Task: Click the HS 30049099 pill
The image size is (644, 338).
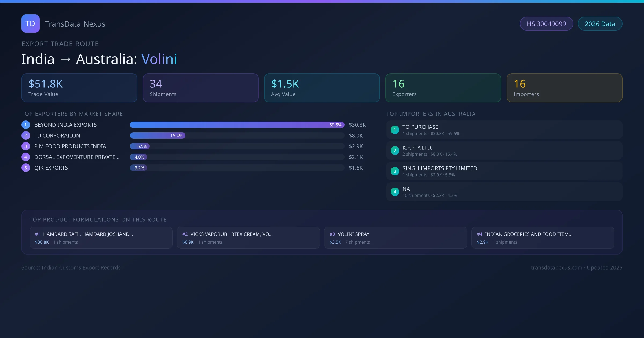Action: click(x=546, y=24)
